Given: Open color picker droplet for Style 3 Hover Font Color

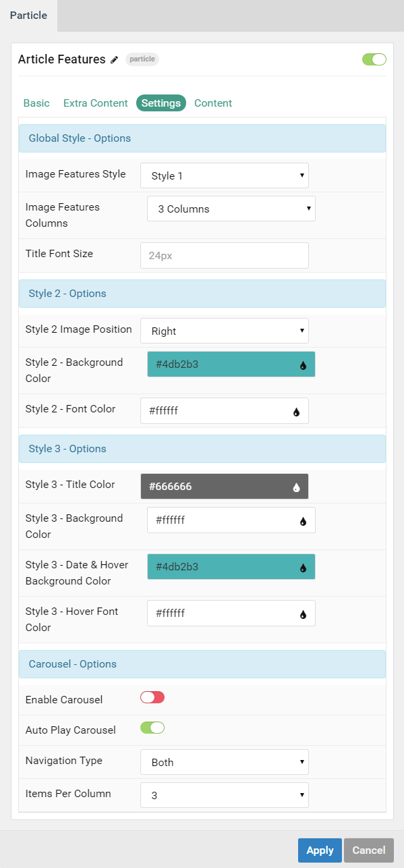Looking at the screenshot, I should pyautogui.click(x=303, y=614).
